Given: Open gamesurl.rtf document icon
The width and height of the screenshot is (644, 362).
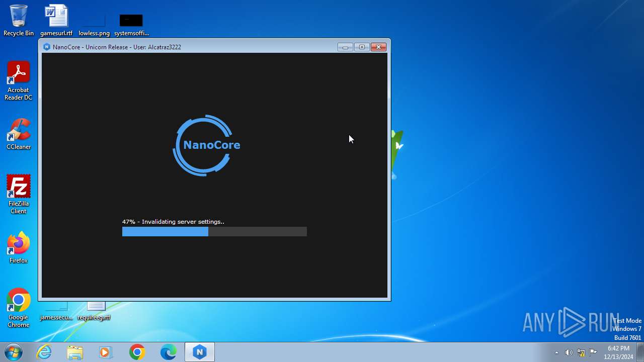Looking at the screenshot, I should (56, 20).
